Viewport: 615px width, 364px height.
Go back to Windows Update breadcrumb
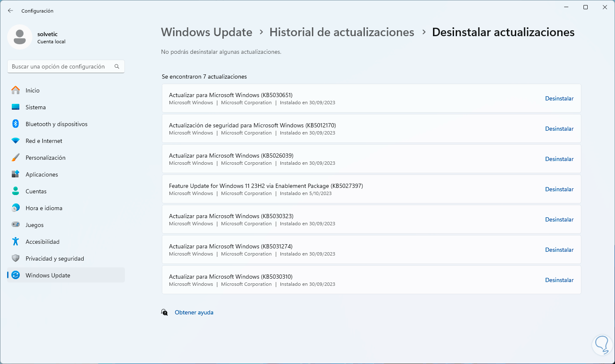pos(206,32)
